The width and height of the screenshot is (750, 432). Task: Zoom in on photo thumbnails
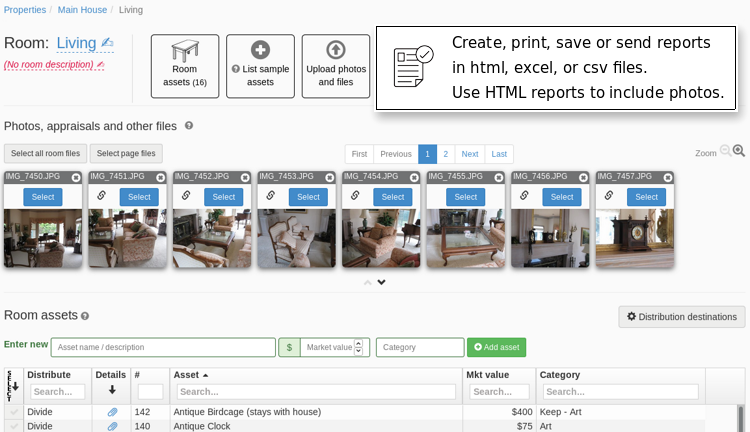(739, 152)
